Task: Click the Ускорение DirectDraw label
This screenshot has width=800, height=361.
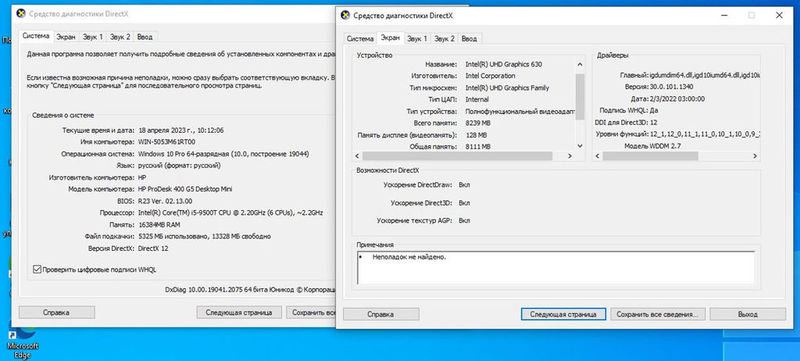Action: click(x=417, y=185)
